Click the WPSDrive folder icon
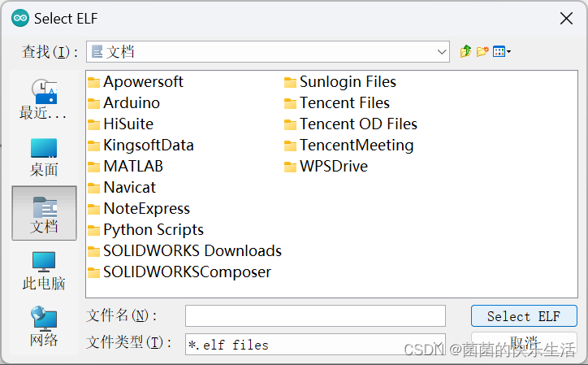588x365 pixels. click(290, 167)
